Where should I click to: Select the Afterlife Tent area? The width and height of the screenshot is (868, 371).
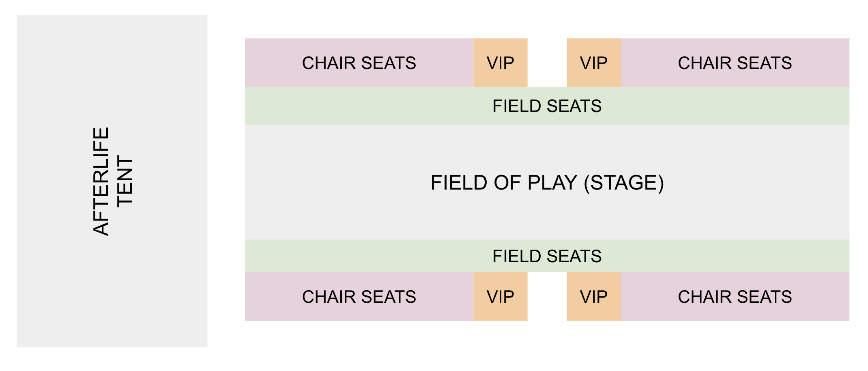pos(112,181)
